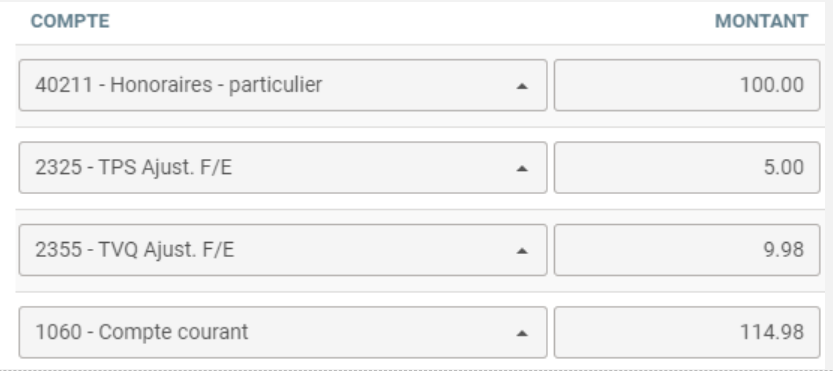Open the 40211 - Honoraires - particulier account dropdown

[283, 85]
